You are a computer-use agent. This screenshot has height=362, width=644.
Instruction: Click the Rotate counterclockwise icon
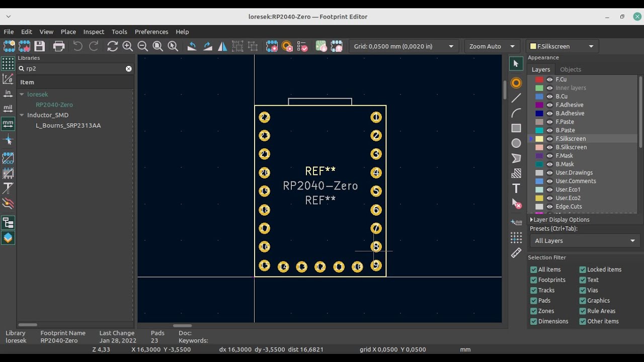pyautogui.click(x=192, y=46)
